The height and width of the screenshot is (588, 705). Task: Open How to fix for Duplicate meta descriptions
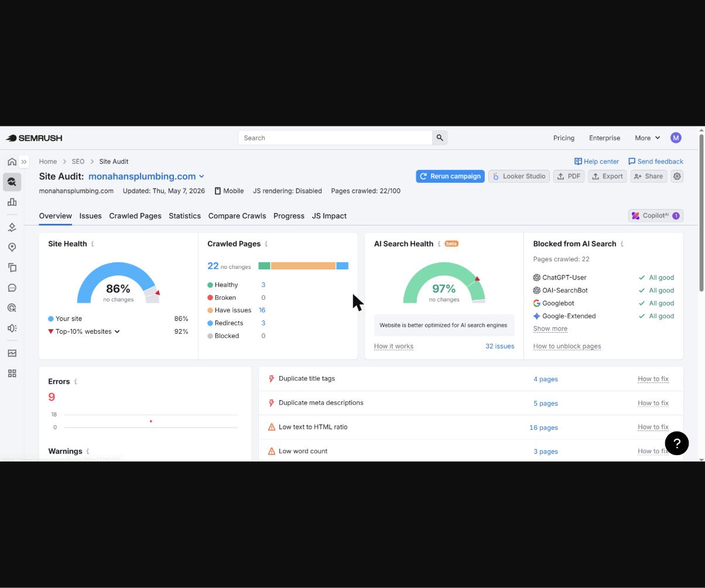(x=653, y=403)
